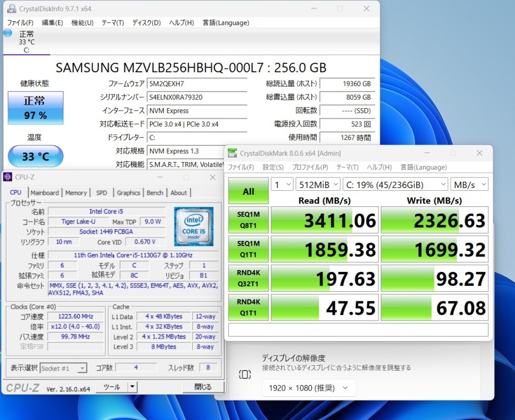Click the 1223.60 MHz core speed value
The width and height of the screenshot is (515, 420).
pos(75,316)
